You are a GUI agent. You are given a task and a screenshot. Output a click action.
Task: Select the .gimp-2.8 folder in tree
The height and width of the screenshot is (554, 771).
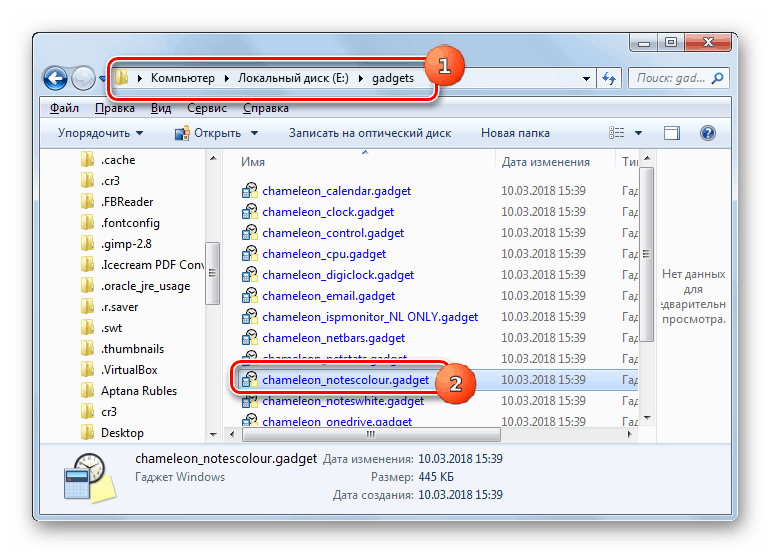[126, 244]
